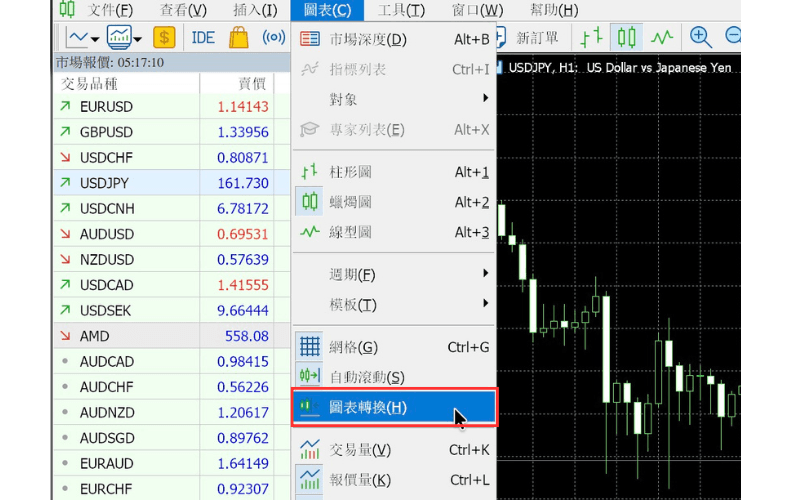Image resolution: width=800 pixels, height=500 pixels.
Task: Zoom in on chart with magnifier plus
Action: click(701, 37)
